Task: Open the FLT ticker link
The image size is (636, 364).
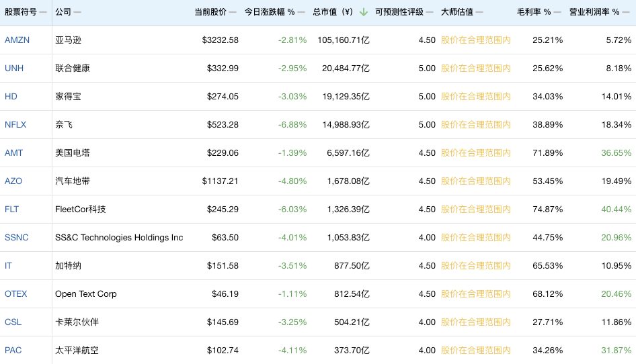Action: (11, 209)
